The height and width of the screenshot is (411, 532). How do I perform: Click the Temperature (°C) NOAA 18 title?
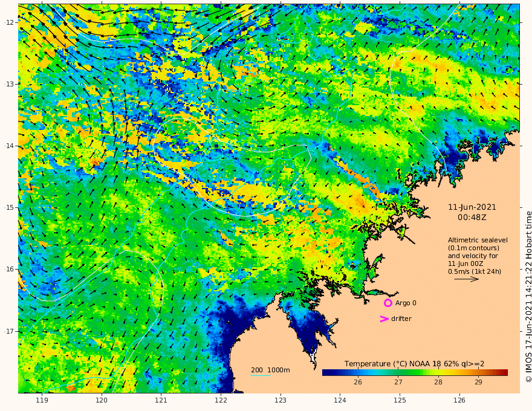pyautogui.click(x=414, y=364)
